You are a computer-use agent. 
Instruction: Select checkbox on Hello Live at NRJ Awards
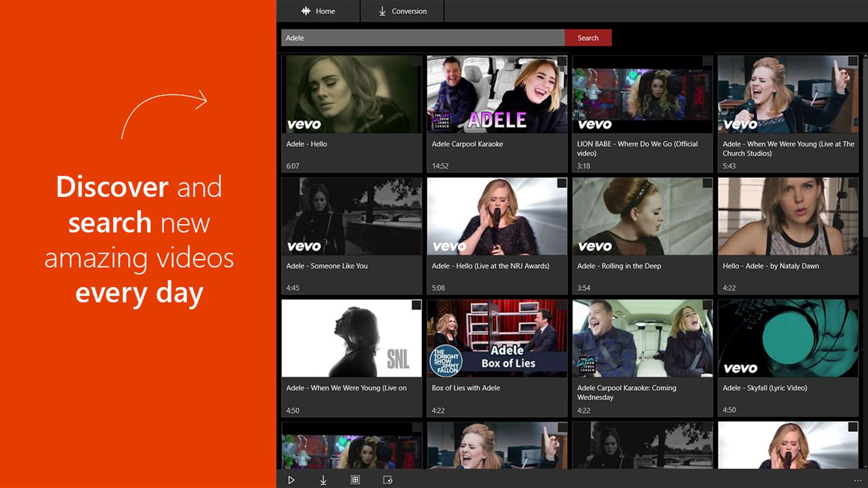[x=562, y=183]
